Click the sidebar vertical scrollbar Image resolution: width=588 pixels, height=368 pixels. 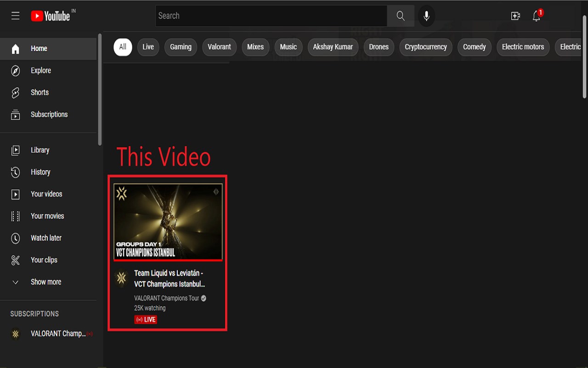tap(100, 90)
